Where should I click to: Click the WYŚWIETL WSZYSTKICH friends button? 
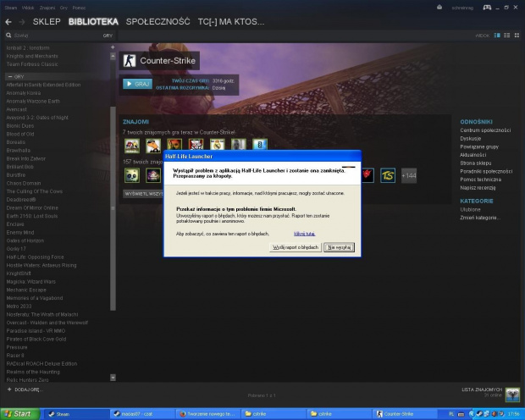pos(143,194)
